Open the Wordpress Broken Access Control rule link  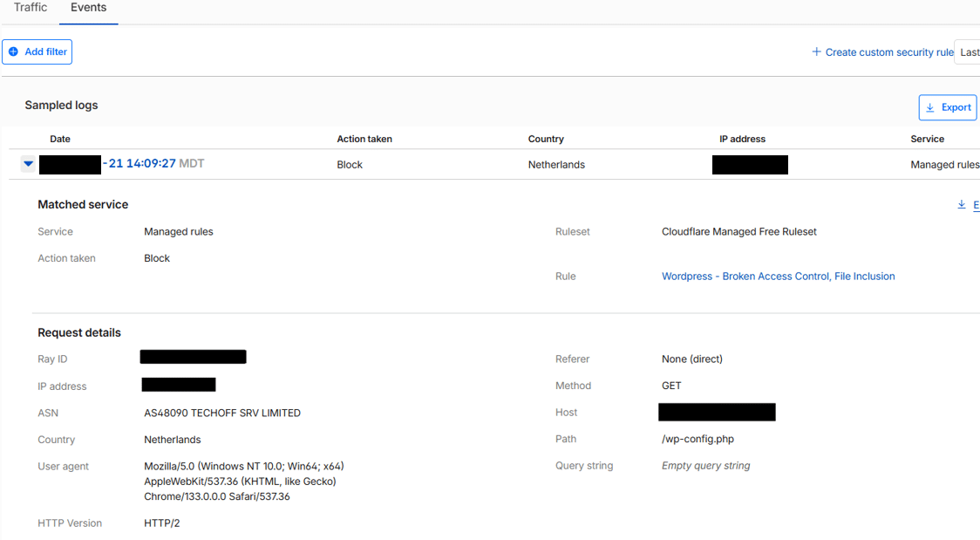coord(778,277)
